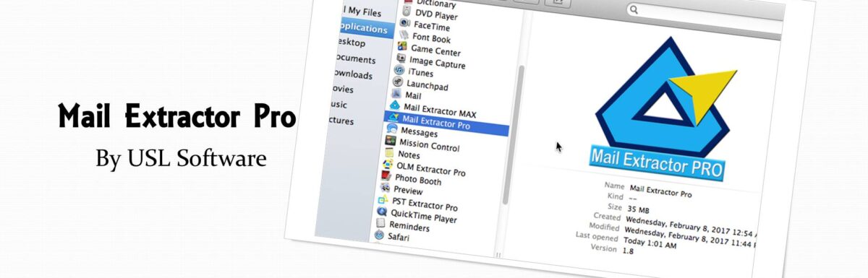Select the PST Extractor Pro icon
868x278 pixels.
383,199
